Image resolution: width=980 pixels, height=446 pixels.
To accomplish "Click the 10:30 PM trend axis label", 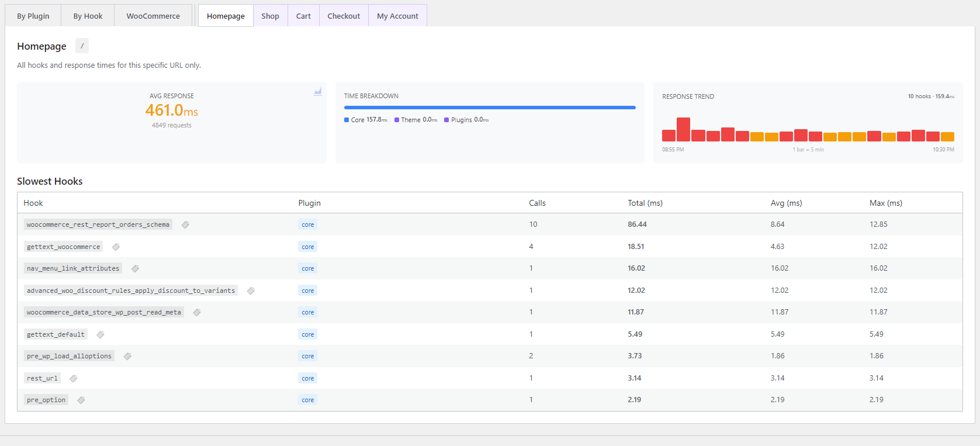I will pyautogui.click(x=943, y=150).
